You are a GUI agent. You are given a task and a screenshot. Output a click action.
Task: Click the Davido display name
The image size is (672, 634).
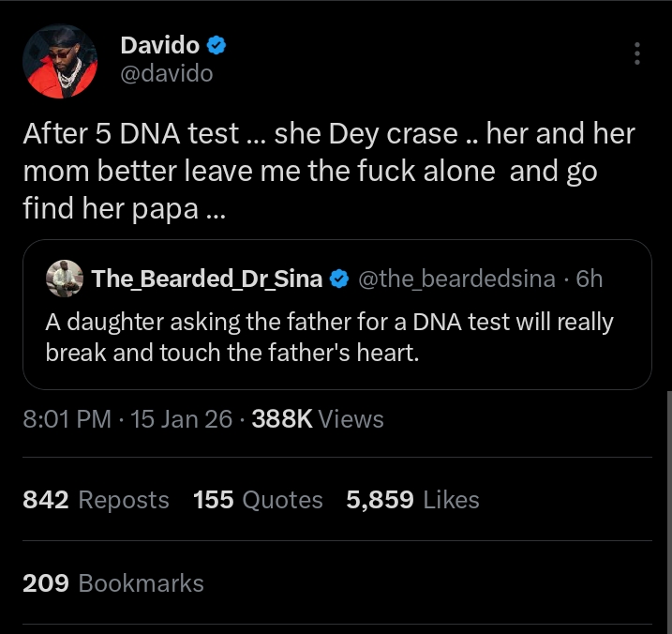coord(160,45)
